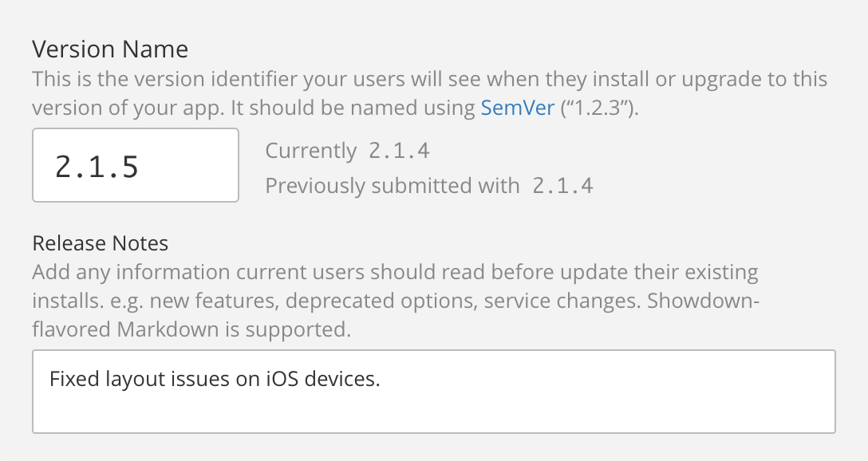Open the SemVer link
Screen dimensions: 868x461
click(518, 108)
